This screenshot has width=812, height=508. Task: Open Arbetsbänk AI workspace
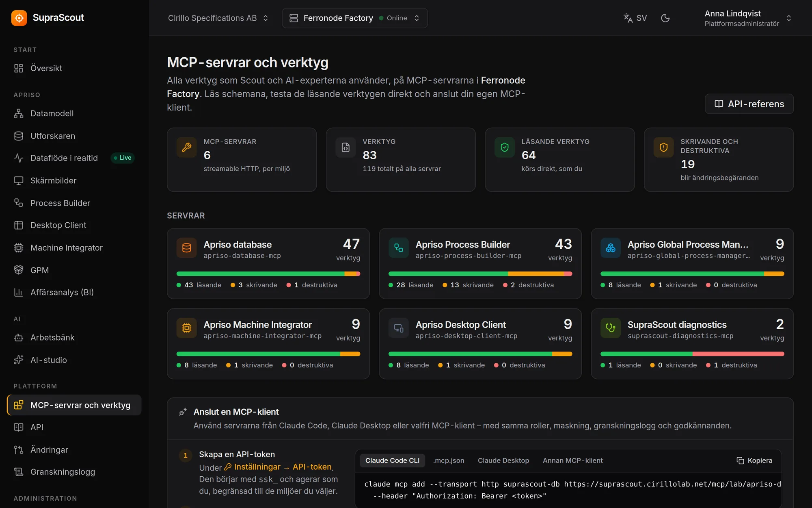74,337
